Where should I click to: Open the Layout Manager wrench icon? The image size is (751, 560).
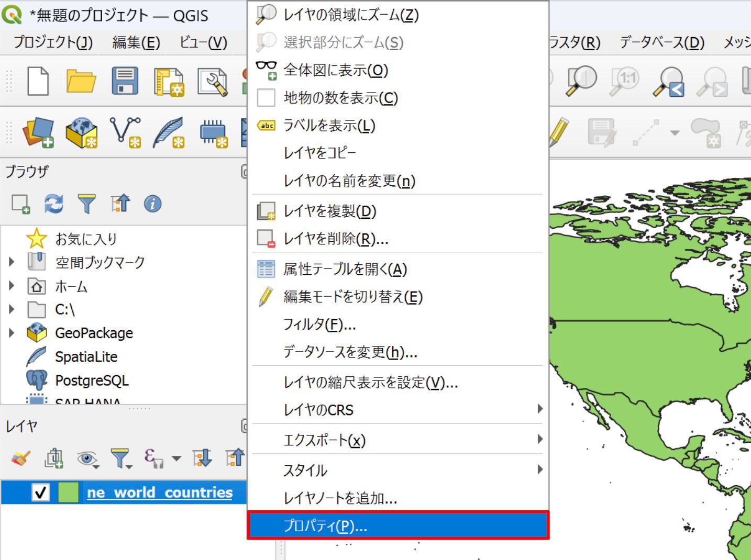(x=212, y=82)
